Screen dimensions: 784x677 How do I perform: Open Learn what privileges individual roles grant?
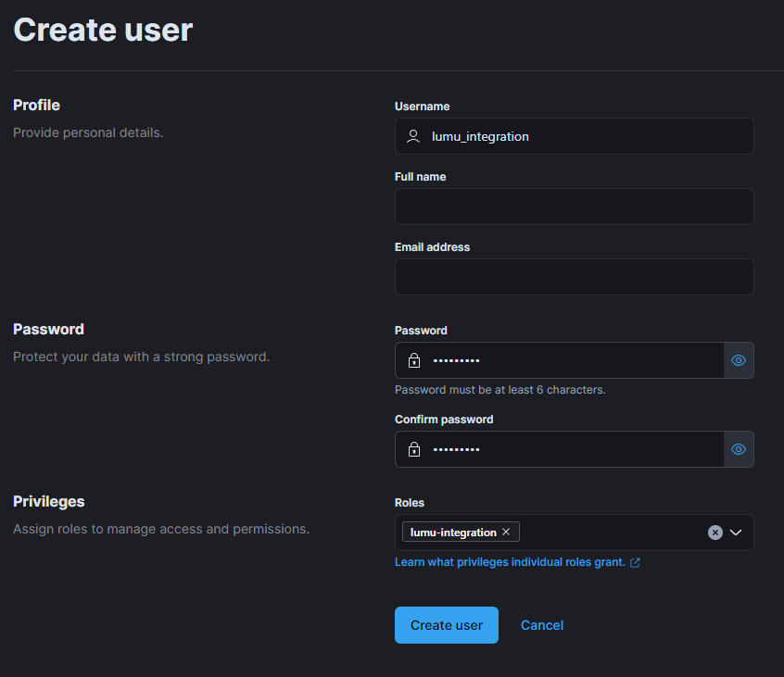click(x=510, y=562)
